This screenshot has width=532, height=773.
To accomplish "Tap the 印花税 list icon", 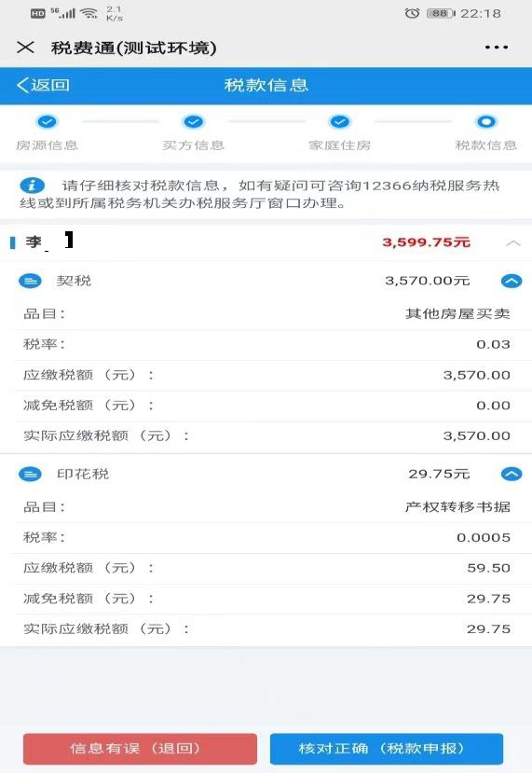I will click(30, 475).
